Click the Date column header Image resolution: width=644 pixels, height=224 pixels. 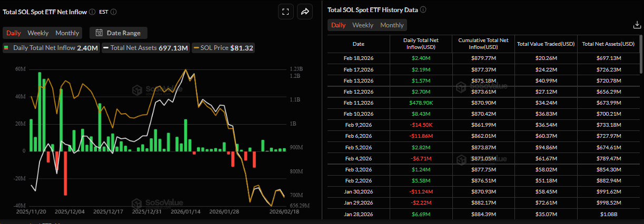tap(358, 44)
